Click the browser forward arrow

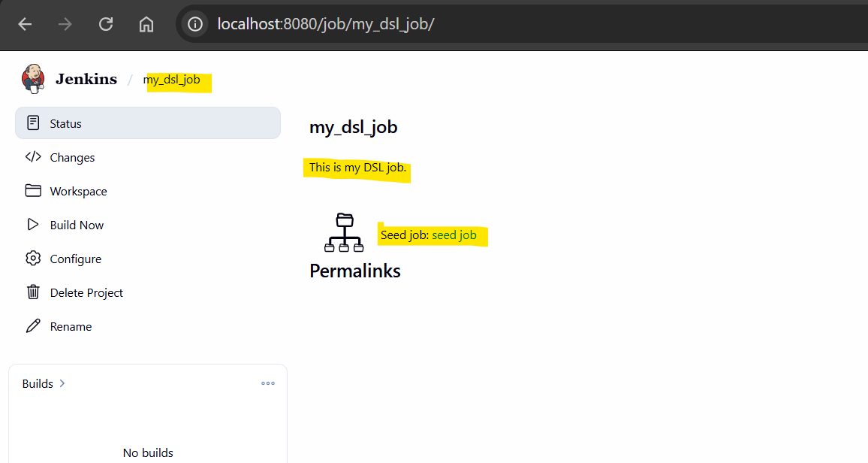pyautogui.click(x=65, y=24)
